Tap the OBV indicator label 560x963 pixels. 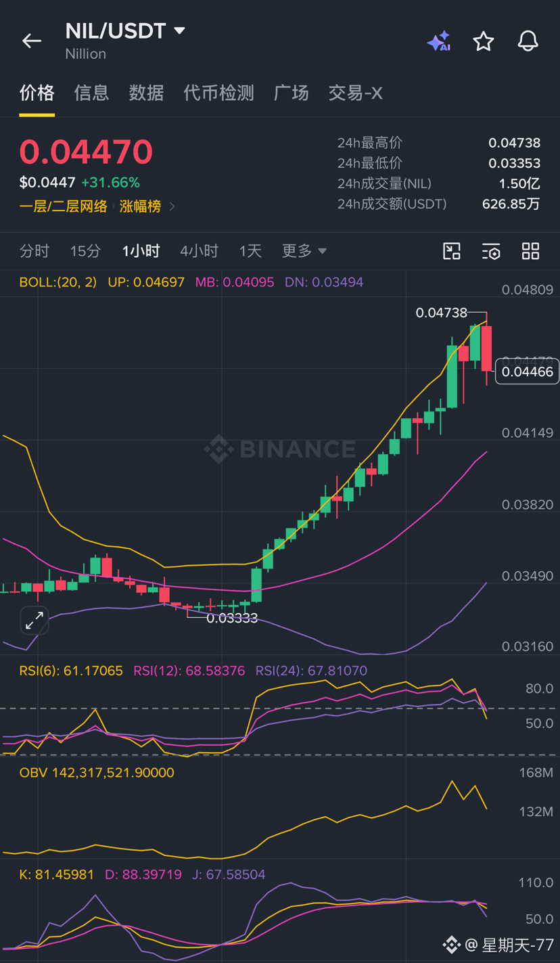coord(97,772)
